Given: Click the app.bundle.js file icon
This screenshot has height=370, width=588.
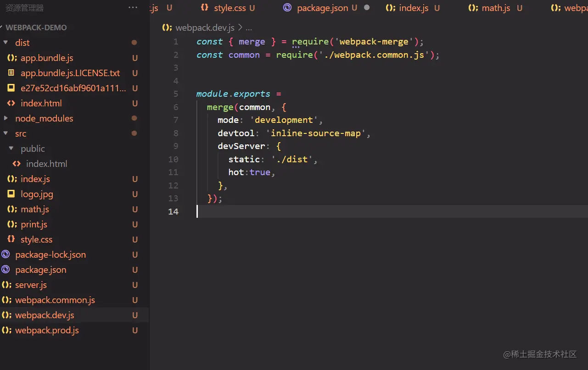Looking at the screenshot, I should [x=12, y=58].
